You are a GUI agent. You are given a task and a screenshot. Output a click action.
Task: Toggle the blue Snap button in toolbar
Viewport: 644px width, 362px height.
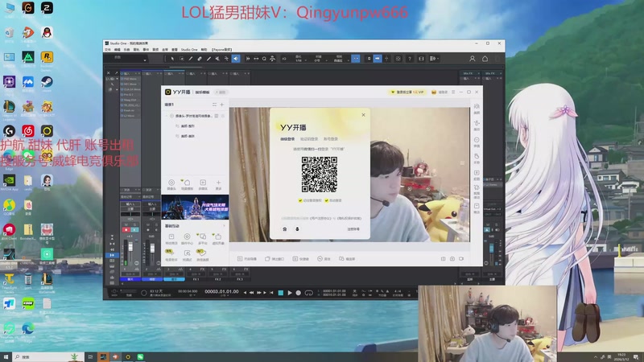point(356,59)
